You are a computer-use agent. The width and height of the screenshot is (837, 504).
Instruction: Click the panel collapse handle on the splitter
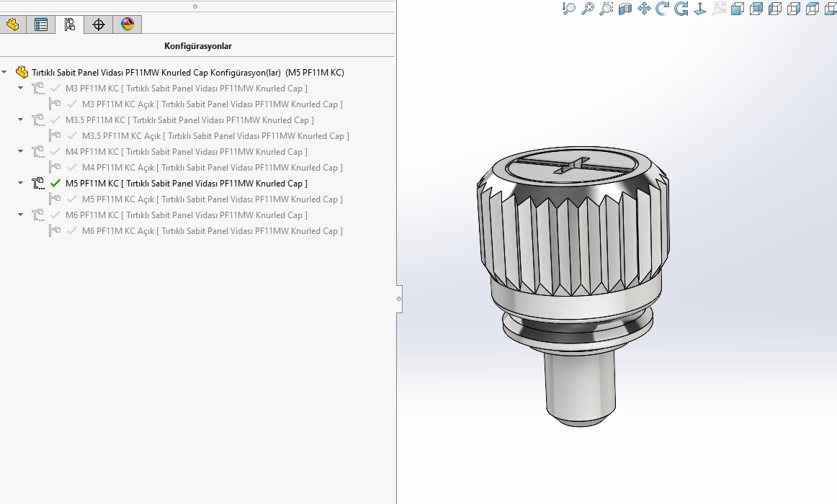(x=399, y=299)
